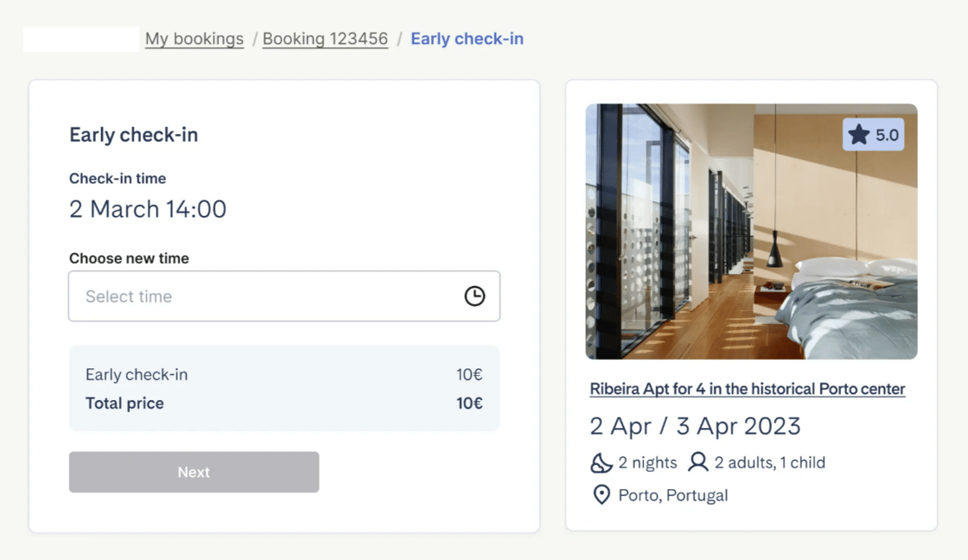The width and height of the screenshot is (968, 560).
Task: Open the My bookings breadcrumb
Action: coord(194,39)
